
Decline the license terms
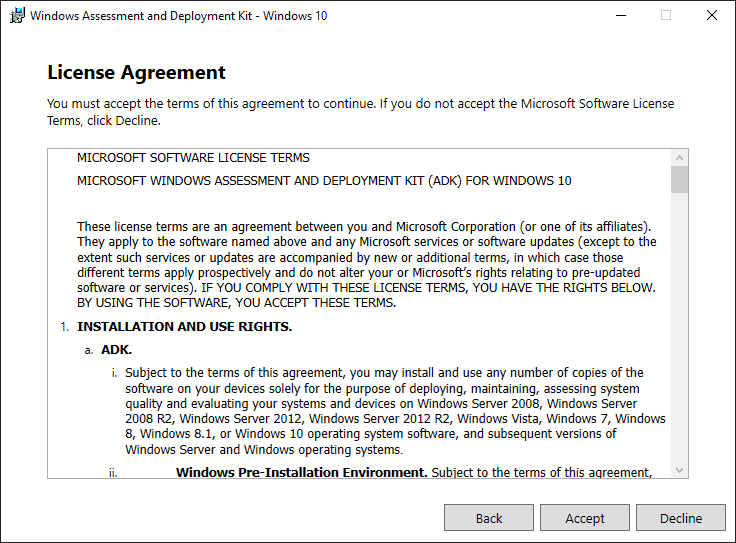[x=681, y=518]
